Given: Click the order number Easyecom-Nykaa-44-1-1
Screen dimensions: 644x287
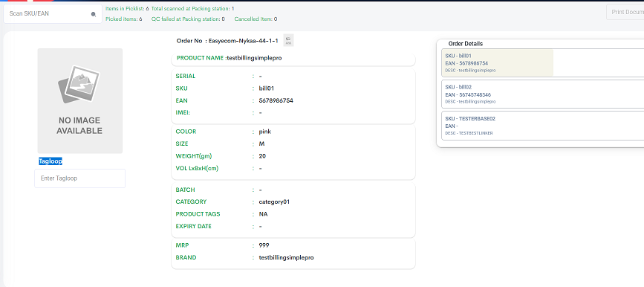Looking at the screenshot, I should pos(244,41).
